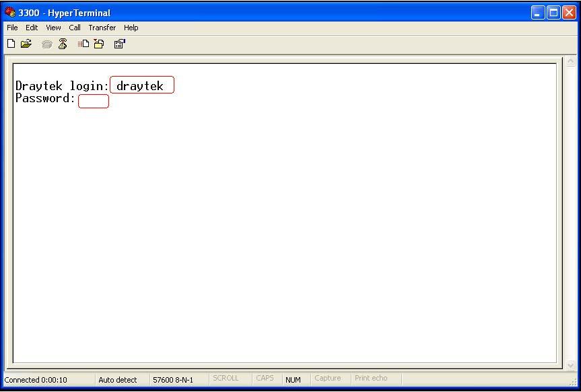
Task: Open the View menu
Action: (x=53, y=28)
